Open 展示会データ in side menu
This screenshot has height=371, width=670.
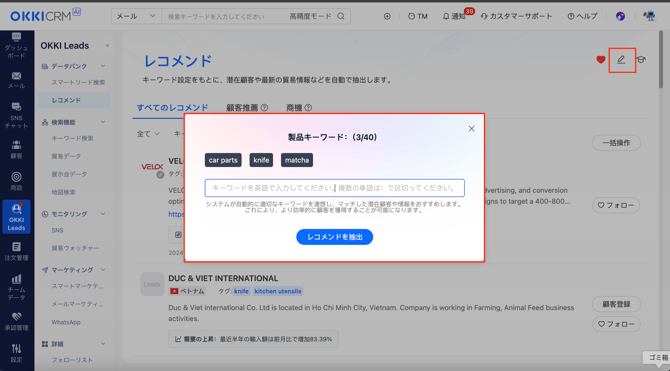point(69,174)
